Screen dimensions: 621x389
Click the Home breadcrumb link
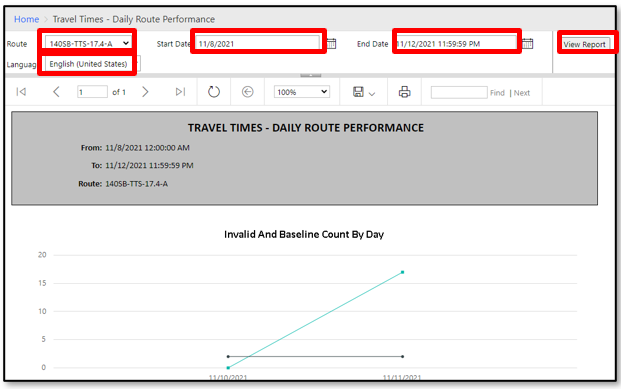pyautogui.click(x=27, y=19)
